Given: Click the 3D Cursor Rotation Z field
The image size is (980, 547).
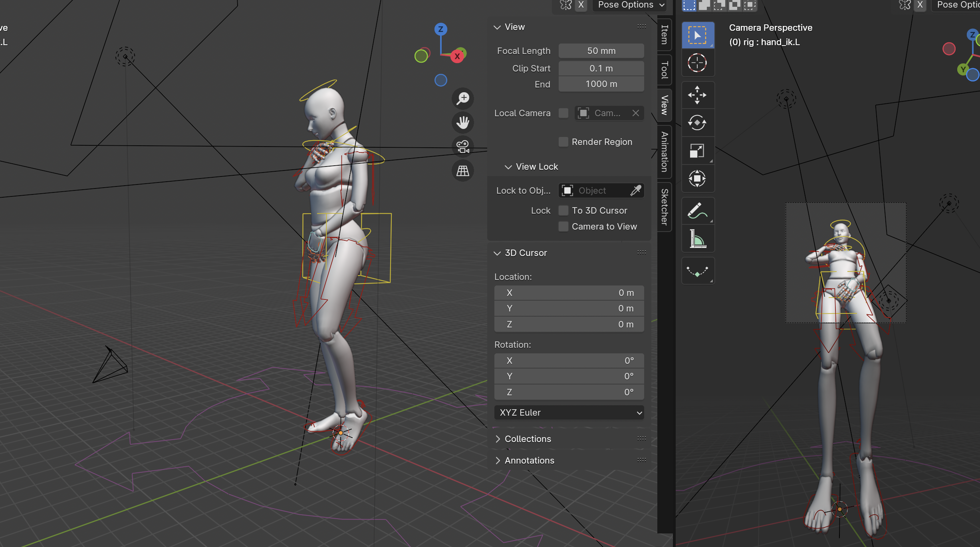Looking at the screenshot, I should coord(569,392).
